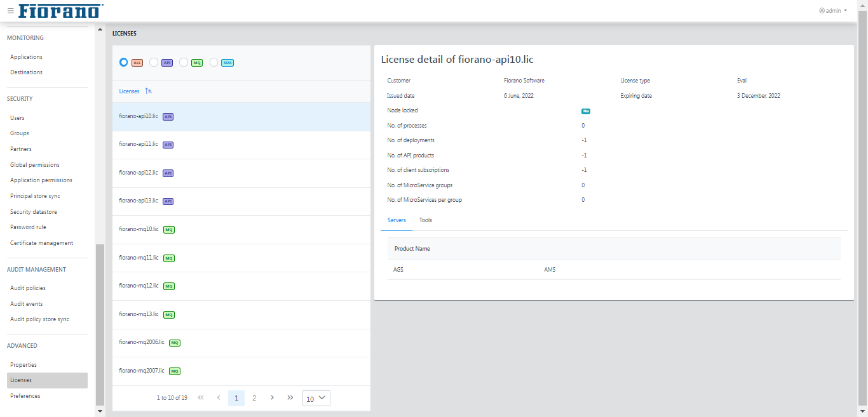Screen dimensions: 868x417
Task: Select fiorano-mq12.lic in license list
Action: pyautogui.click(x=241, y=286)
